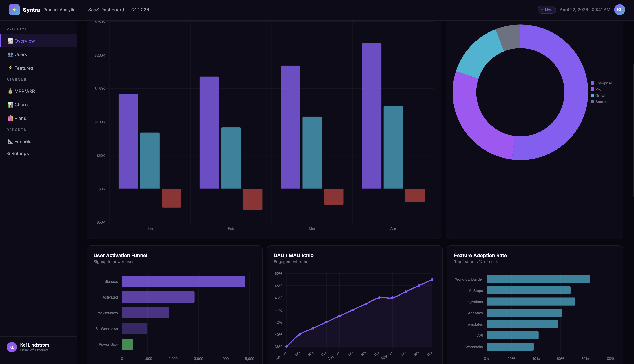
Task: Toggle the Growth legend entry
Action: [599, 96]
